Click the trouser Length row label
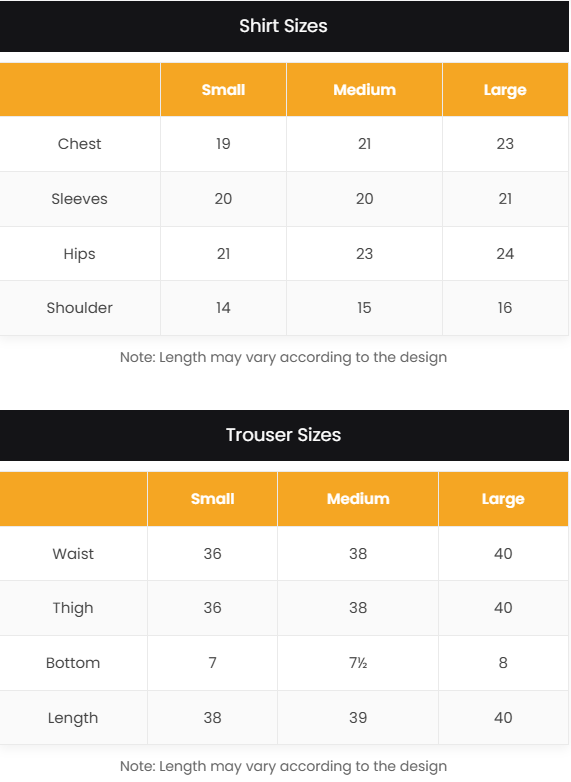 [x=73, y=718]
